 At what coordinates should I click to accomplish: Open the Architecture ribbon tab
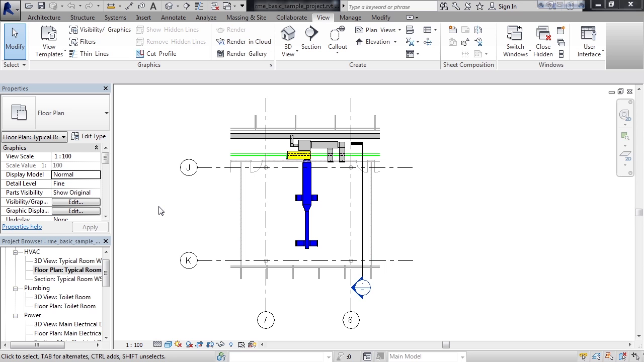pyautogui.click(x=44, y=18)
